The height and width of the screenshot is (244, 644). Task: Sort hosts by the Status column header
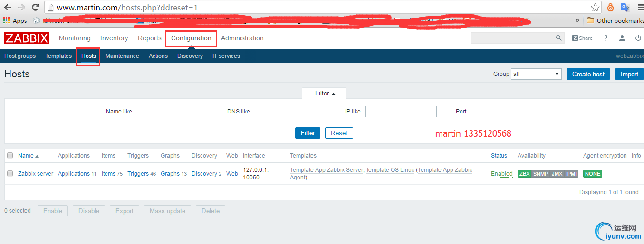pyautogui.click(x=499, y=156)
